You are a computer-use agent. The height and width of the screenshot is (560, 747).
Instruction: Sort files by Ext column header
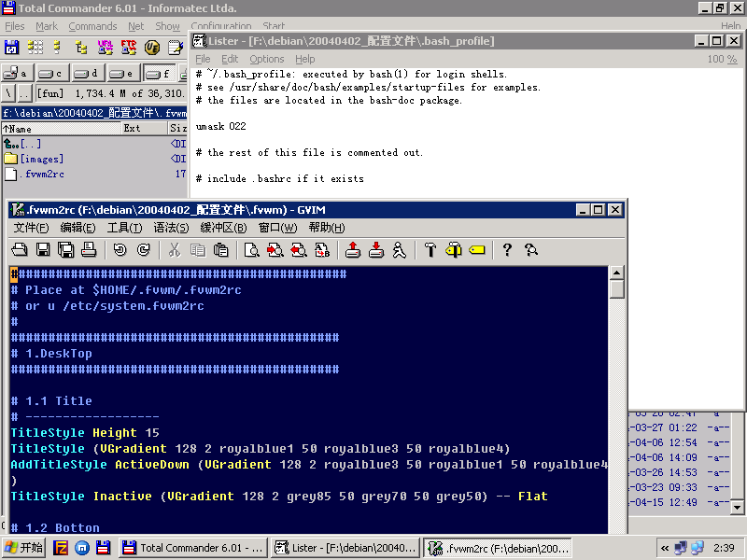[133, 129]
